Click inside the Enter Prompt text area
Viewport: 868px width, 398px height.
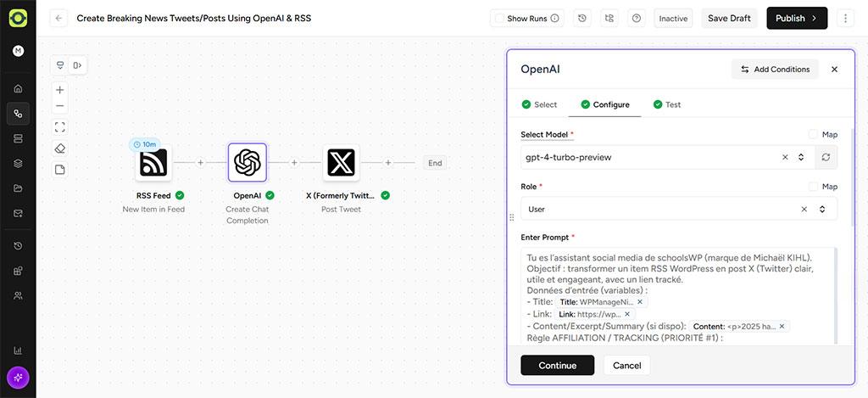coord(679,296)
